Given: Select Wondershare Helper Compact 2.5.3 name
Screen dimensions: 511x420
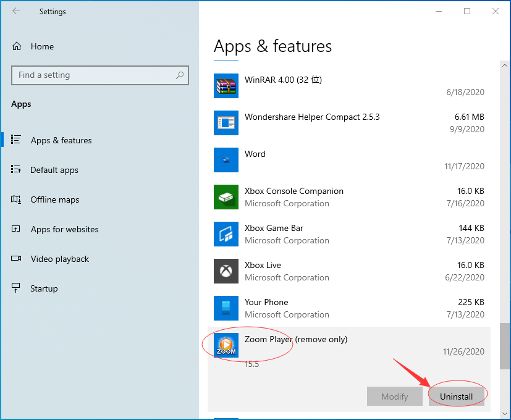Looking at the screenshot, I should click(312, 117).
